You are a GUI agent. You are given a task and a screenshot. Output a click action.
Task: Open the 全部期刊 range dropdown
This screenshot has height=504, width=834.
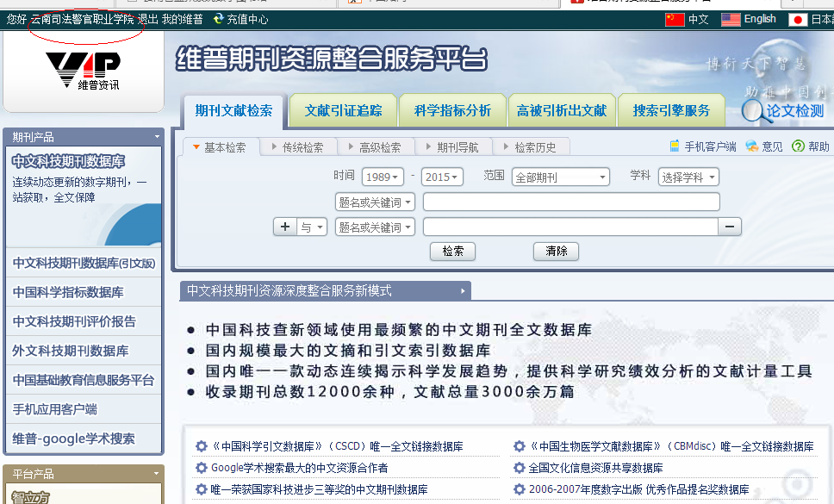(561, 177)
